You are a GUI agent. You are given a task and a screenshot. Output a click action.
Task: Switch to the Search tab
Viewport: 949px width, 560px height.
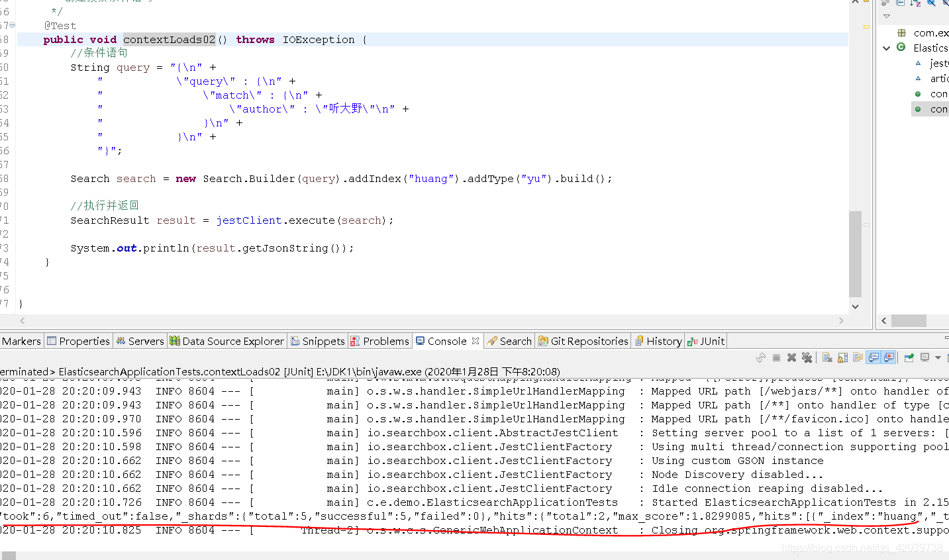(509, 341)
